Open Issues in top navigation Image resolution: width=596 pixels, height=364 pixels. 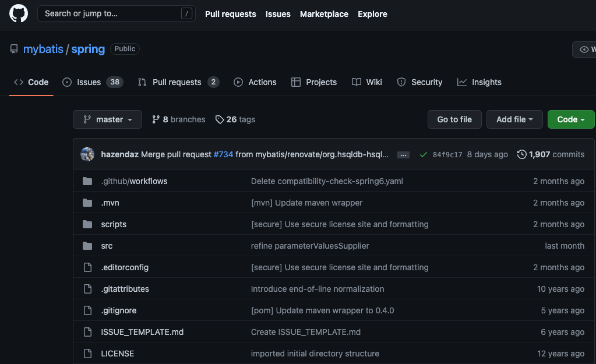(278, 14)
